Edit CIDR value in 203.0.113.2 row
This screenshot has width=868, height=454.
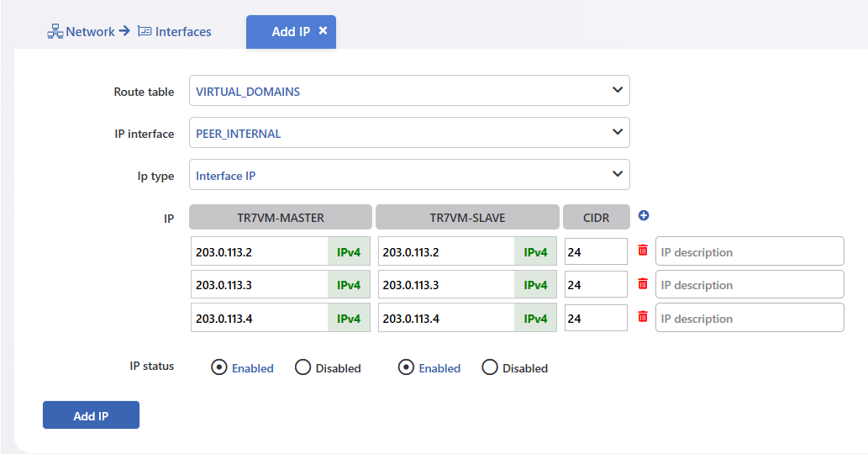click(x=597, y=252)
